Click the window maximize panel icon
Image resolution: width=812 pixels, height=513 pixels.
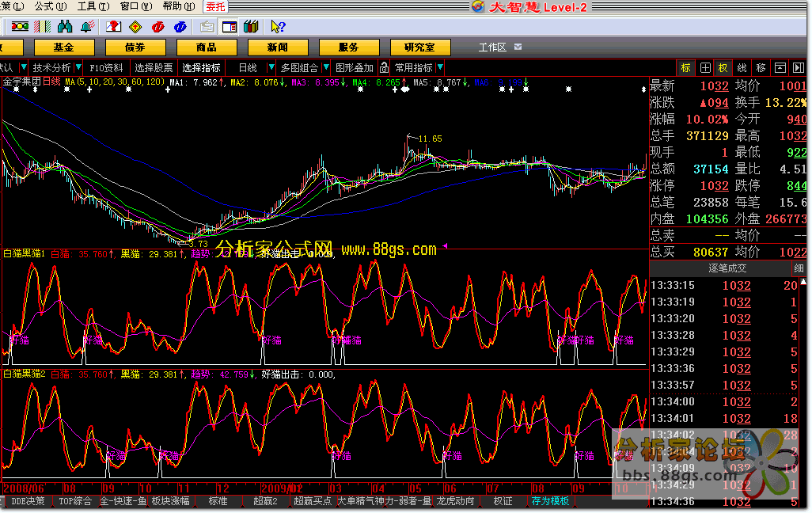pos(780,68)
